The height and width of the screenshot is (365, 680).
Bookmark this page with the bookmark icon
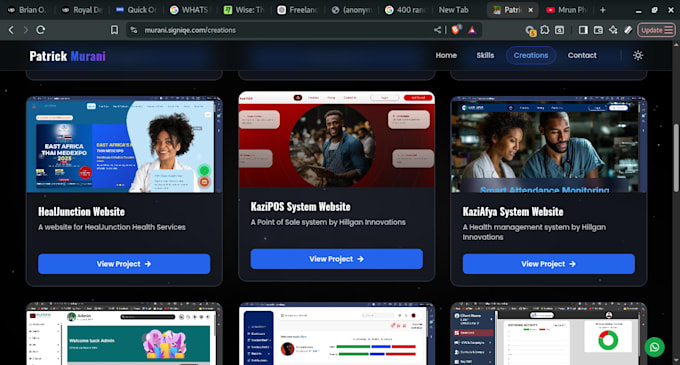click(114, 30)
